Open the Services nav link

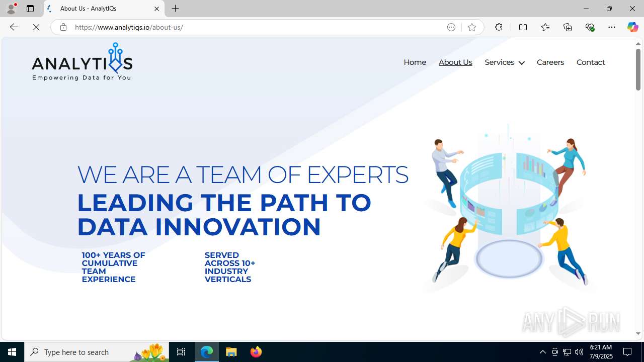click(x=499, y=62)
